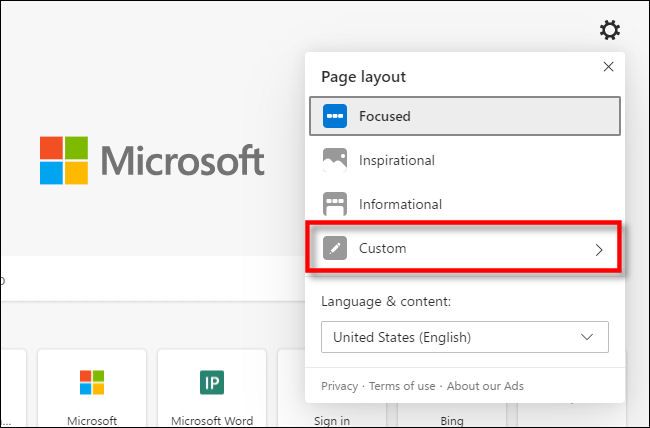This screenshot has height=428, width=650.
Task: Open the Custom layout submenu
Action: click(465, 249)
